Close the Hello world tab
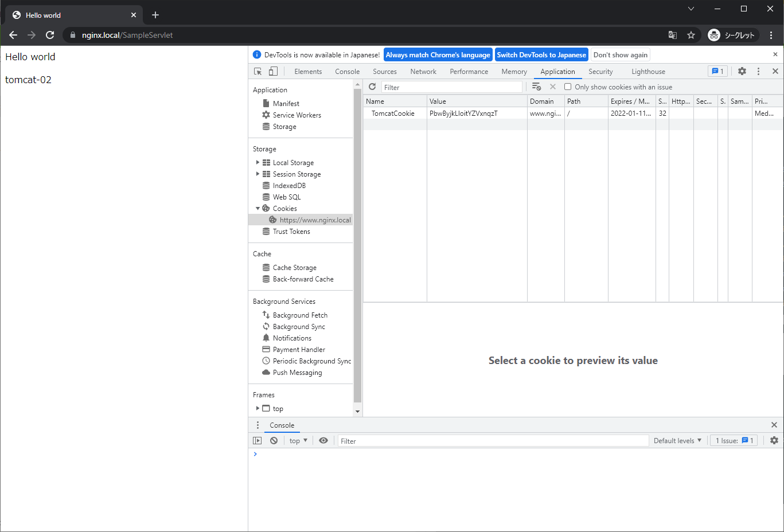This screenshot has width=784, height=532. pyautogui.click(x=134, y=15)
